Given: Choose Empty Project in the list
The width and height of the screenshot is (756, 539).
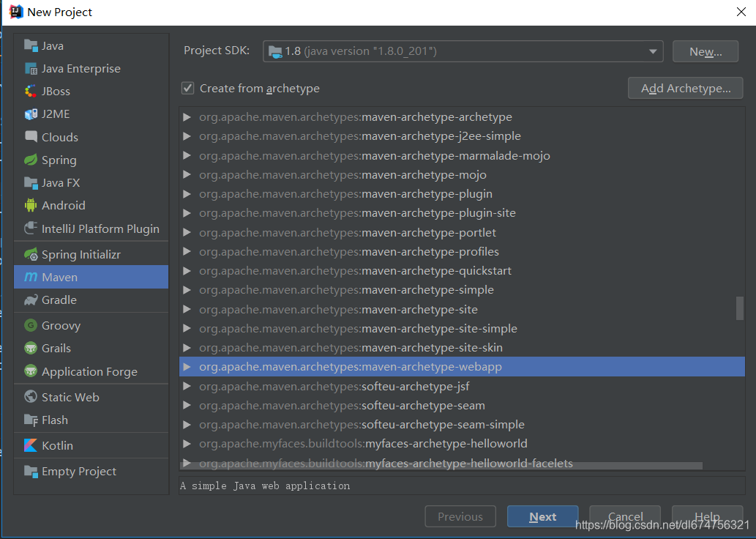Looking at the screenshot, I should tap(91, 471).
